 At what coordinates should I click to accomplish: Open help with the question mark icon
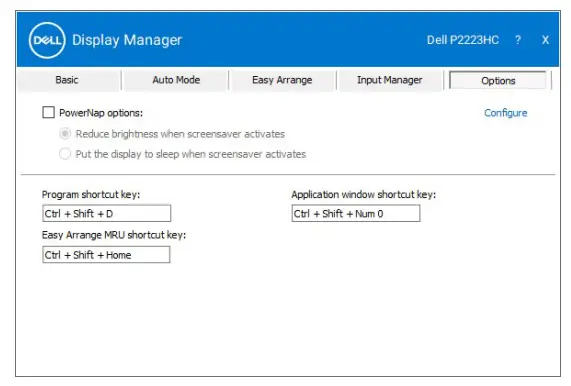tap(518, 40)
